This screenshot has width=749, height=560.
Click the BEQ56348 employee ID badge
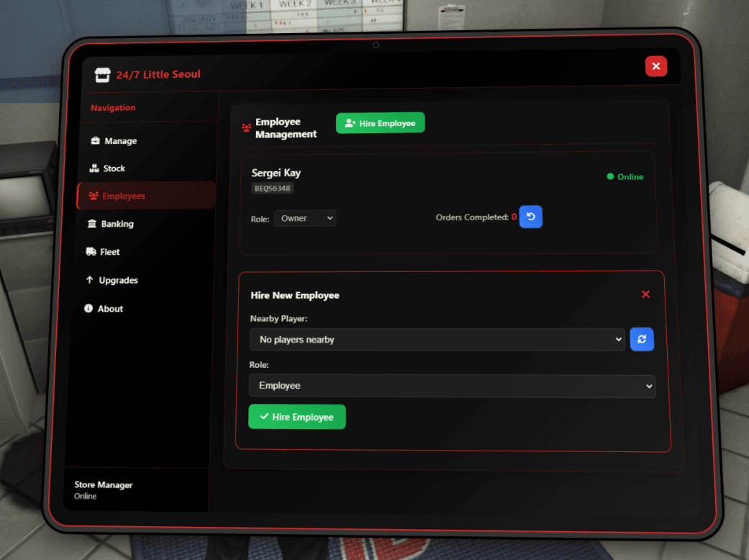click(x=272, y=189)
